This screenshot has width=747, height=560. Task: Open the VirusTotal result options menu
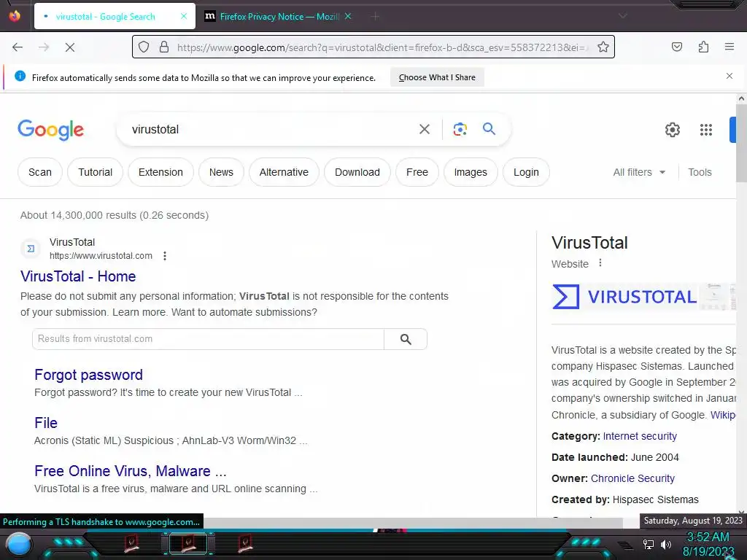coord(165,256)
